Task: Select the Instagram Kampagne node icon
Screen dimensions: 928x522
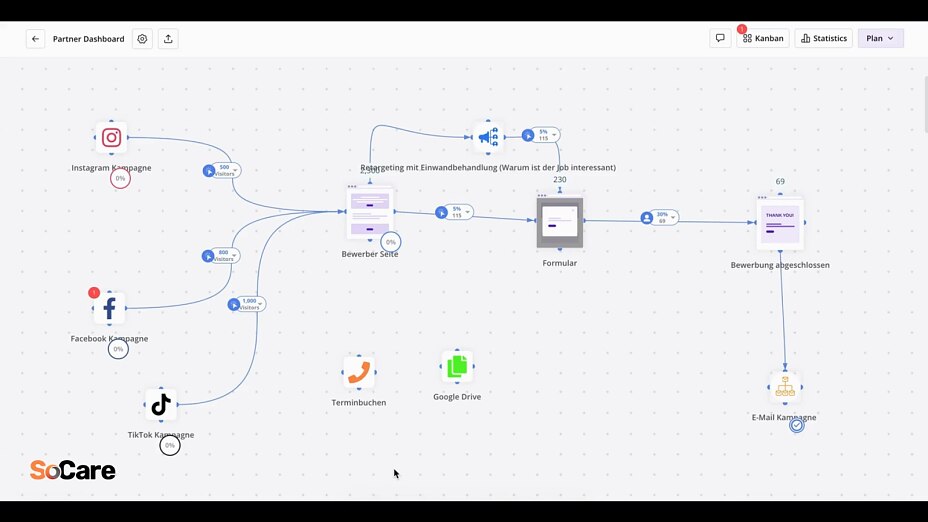Action: 111,137
